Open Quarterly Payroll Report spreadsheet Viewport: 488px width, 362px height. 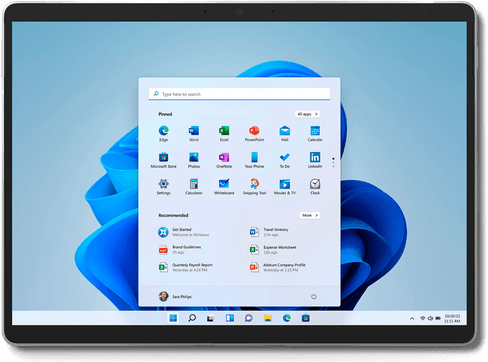[x=185, y=267]
